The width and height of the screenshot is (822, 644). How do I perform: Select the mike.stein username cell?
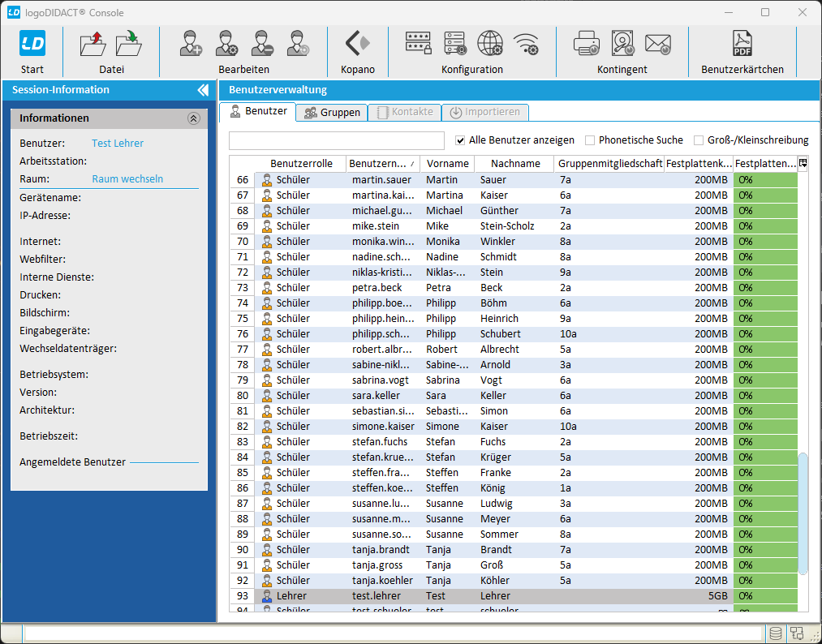pos(385,226)
